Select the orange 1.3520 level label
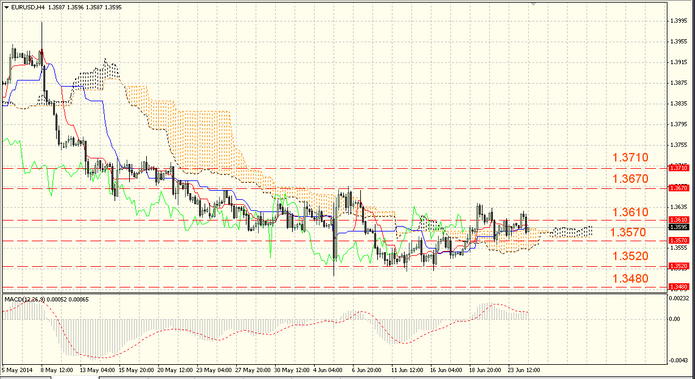This screenshot has height=379, width=695. (x=630, y=256)
